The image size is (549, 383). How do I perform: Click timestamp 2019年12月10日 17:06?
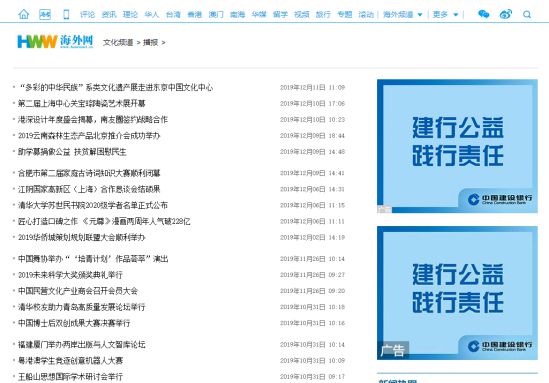coord(312,103)
